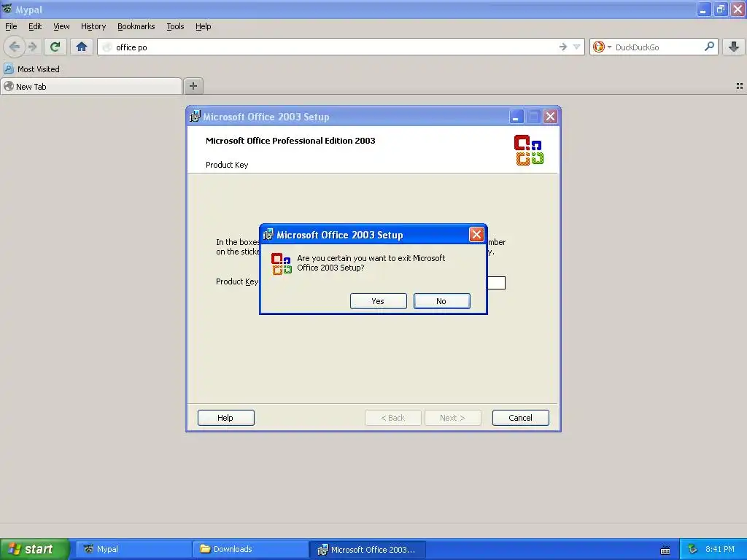The image size is (747, 560).
Task: Close the exit confirmation dialog
Action: point(476,234)
